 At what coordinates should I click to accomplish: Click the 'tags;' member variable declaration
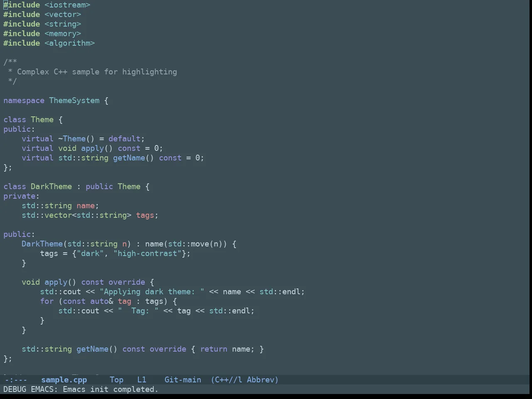coord(147,215)
